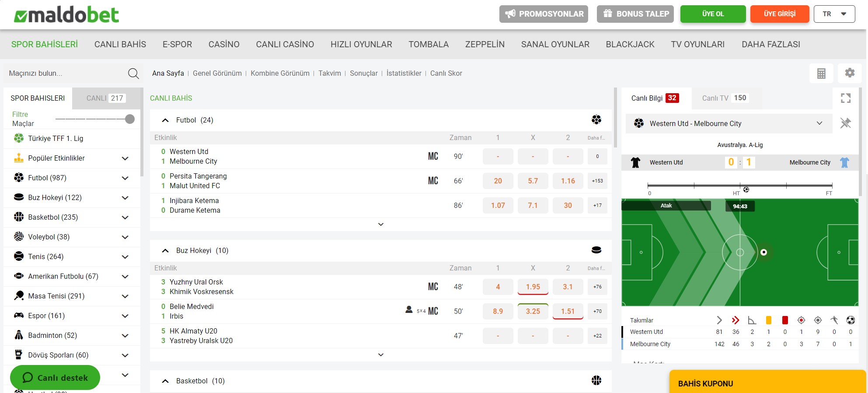Screen dimensions: 868x393
Task: Click Türkiye TFF 1. Lig ball icon
Action: click(x=19, y=138)
